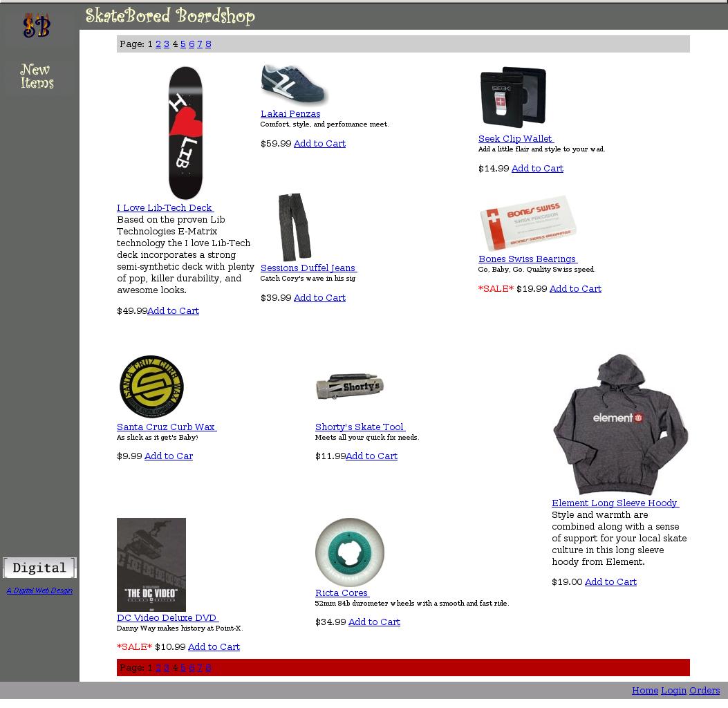Click the Santa Cruz Curb Wax logo image
The width and height of the screenshot is (728, 708).
pyautogui.click(x=151, y=387)
